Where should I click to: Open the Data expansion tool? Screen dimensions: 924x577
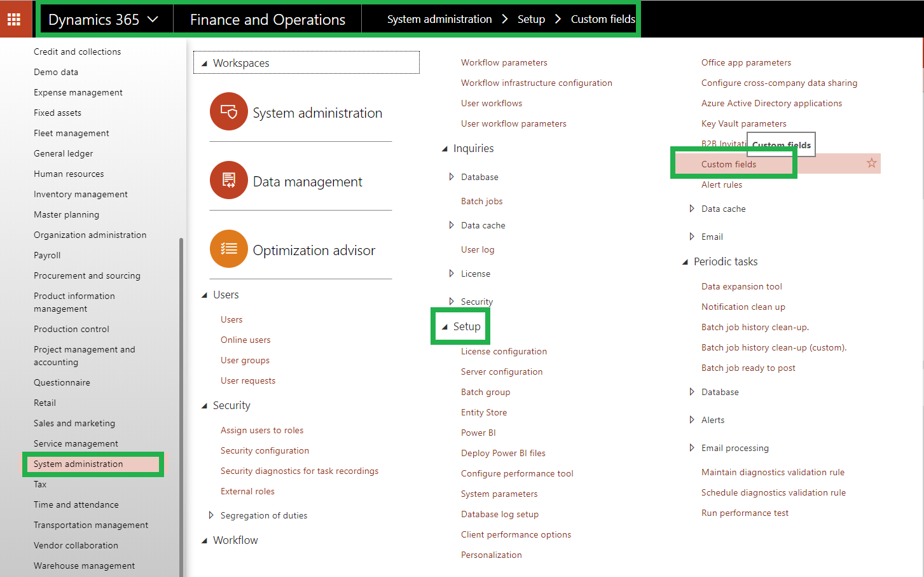pyautogui.click(x=741, y=286)
